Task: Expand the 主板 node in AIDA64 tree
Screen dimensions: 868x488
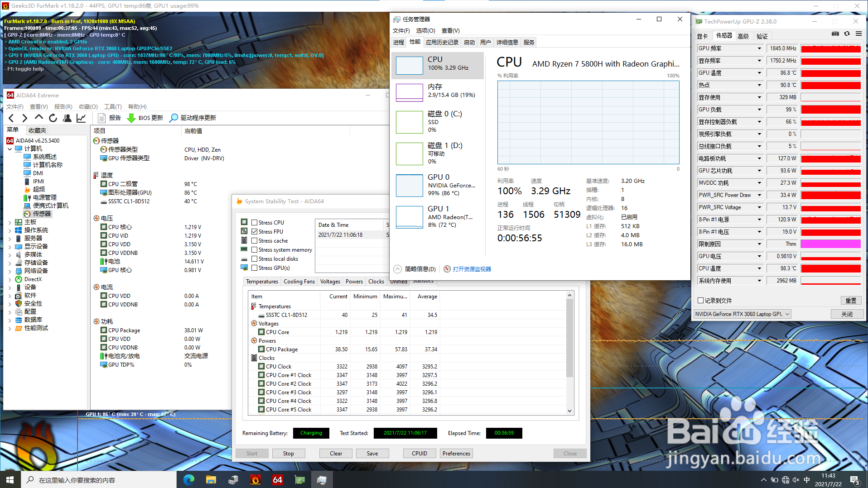Action: (x=10, y=222)
